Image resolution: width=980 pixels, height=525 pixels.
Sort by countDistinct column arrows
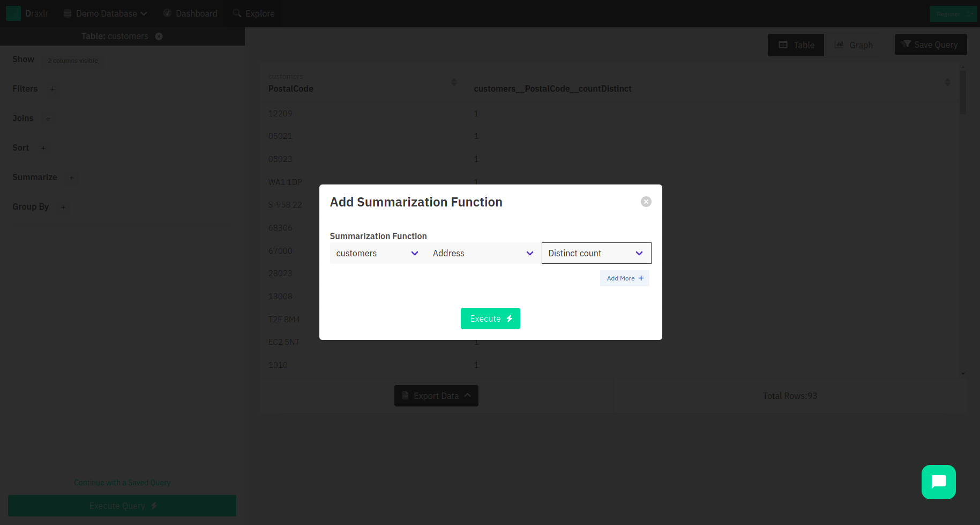(x=947, y=82)
